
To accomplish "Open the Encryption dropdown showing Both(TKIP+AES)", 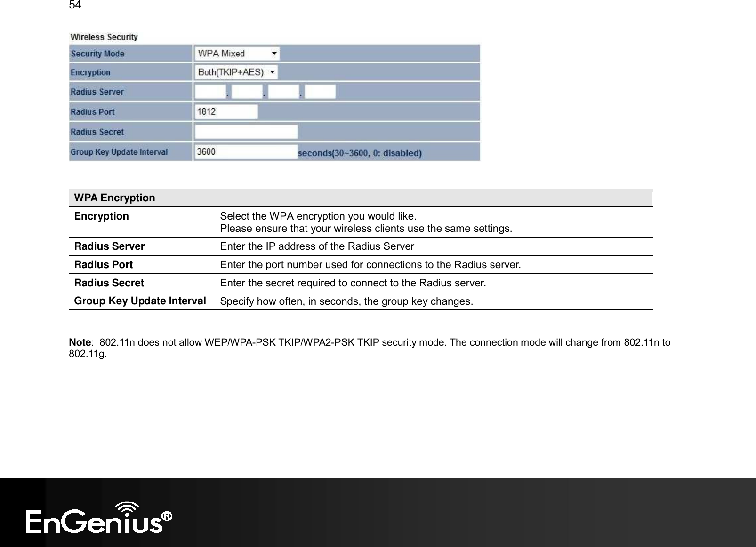I will click(x=236, y=72).
